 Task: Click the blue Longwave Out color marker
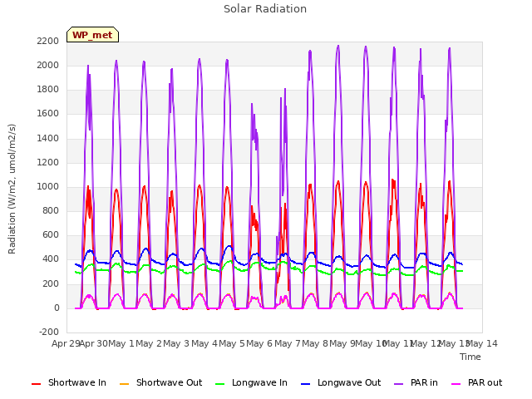point(305,384)
